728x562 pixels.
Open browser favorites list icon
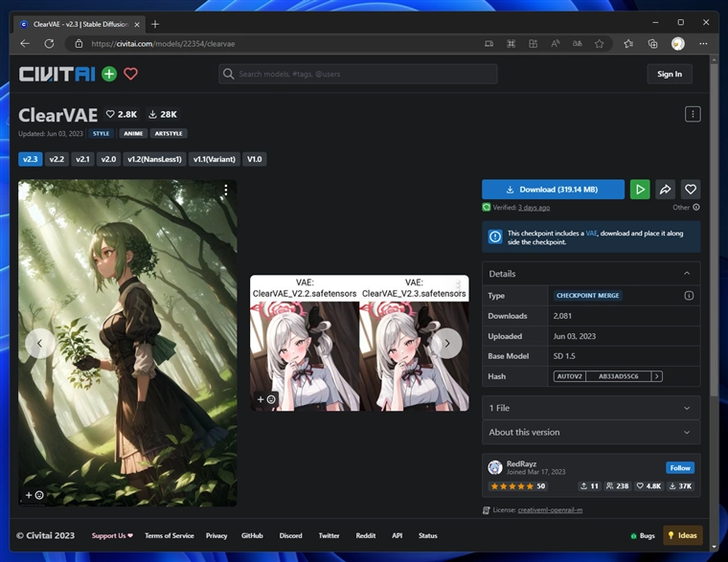[x=628, y=44]
